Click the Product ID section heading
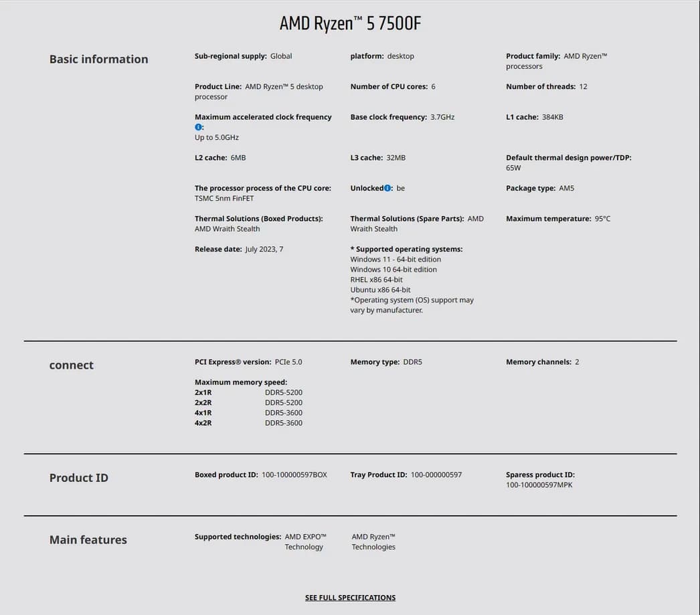The width and height of the screenshot is (700, 615). [78, 478]
